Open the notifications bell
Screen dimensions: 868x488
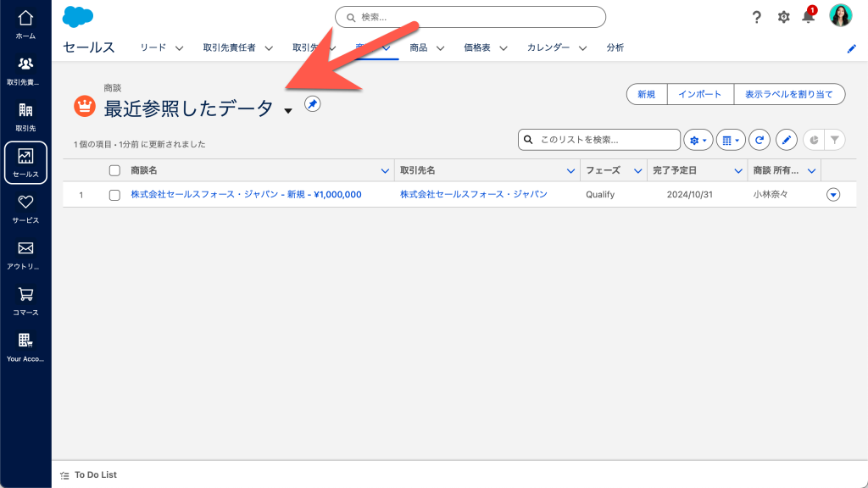(x=809, y=16)
